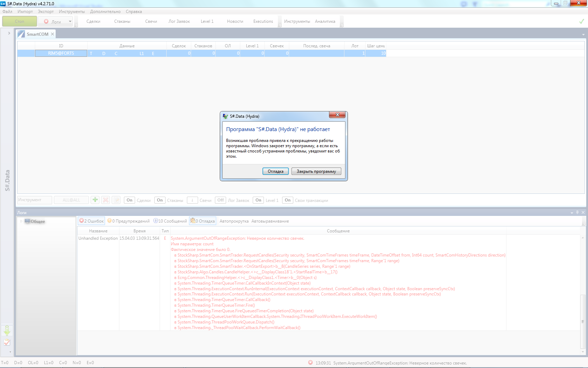Expand the small arrow below sidebar icons
Image resolution: width=588 pixels, height=368 pixels.
[10, 352]
